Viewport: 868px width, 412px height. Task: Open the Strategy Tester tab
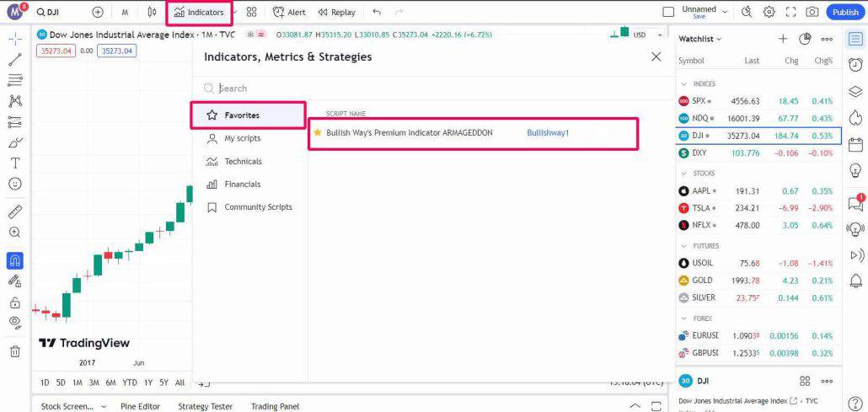(x=205, y=406)
